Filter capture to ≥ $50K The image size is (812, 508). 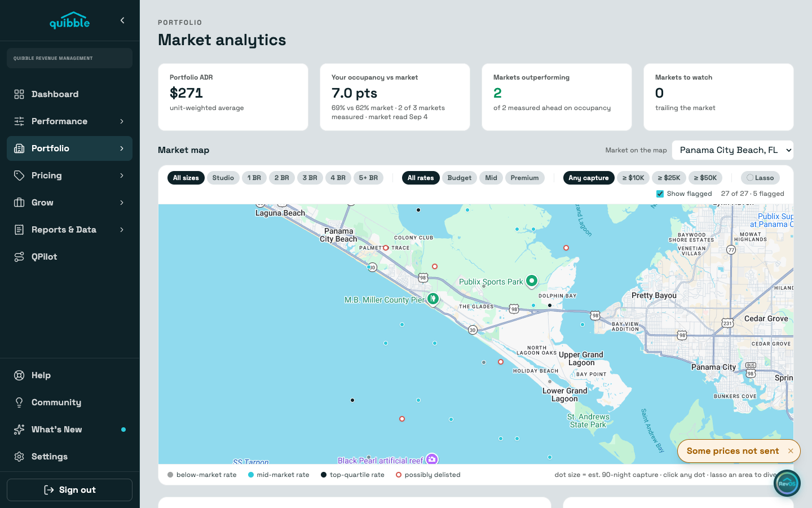click(705, 178)
